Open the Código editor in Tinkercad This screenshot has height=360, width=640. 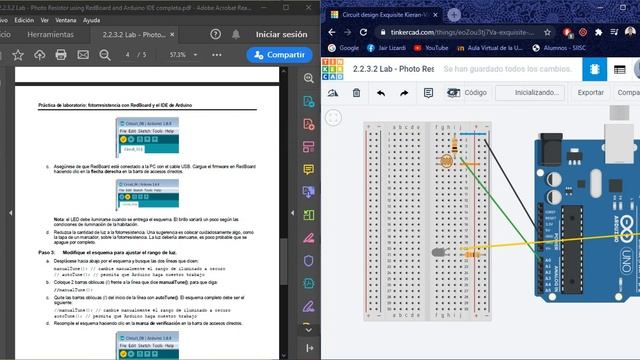(467, 93)
